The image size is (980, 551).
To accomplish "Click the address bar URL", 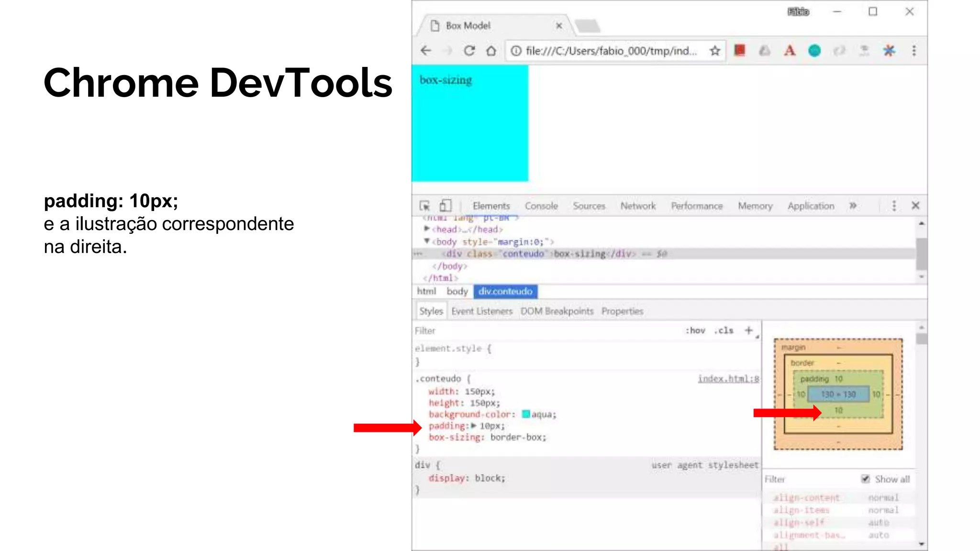I will click(611, 51).
